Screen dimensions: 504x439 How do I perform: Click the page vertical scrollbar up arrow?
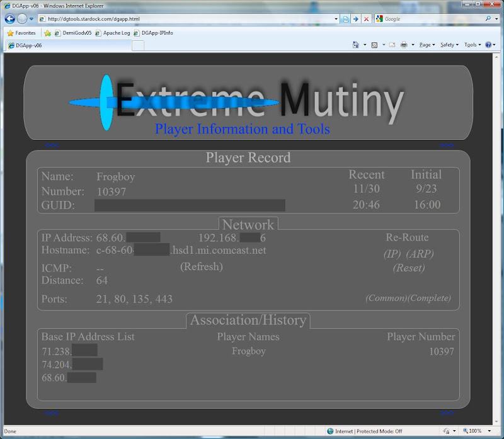(496, 57)
